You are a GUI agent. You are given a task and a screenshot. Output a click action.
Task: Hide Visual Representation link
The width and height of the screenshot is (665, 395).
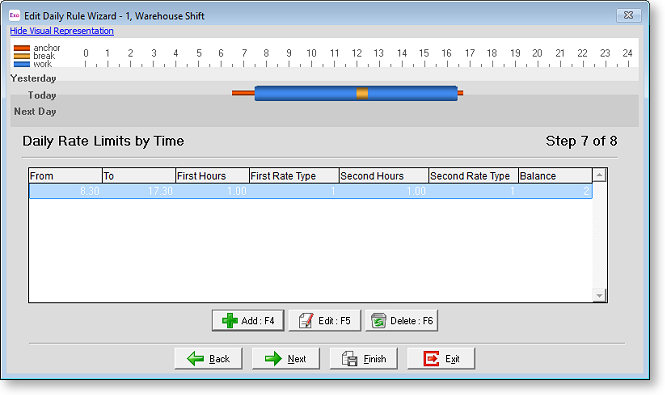[61, 31]
